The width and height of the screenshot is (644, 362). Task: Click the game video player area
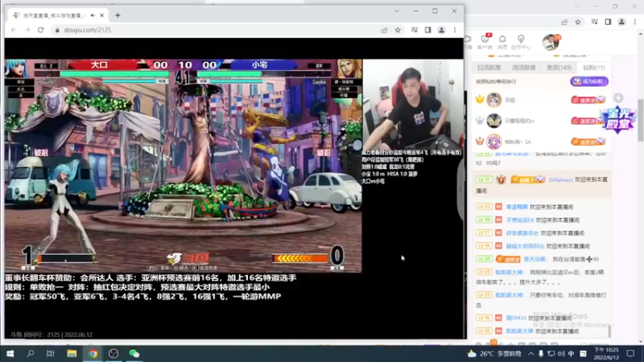184,166
